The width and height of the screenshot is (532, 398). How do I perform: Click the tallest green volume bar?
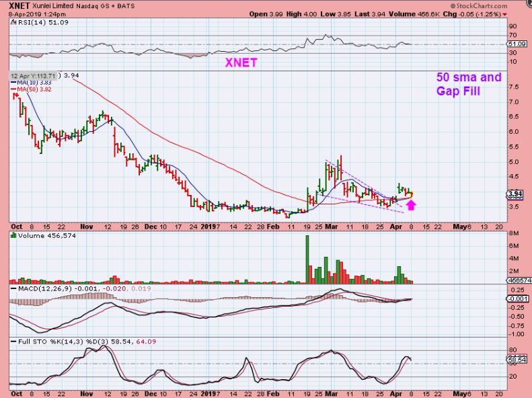(x=307, y=260)
